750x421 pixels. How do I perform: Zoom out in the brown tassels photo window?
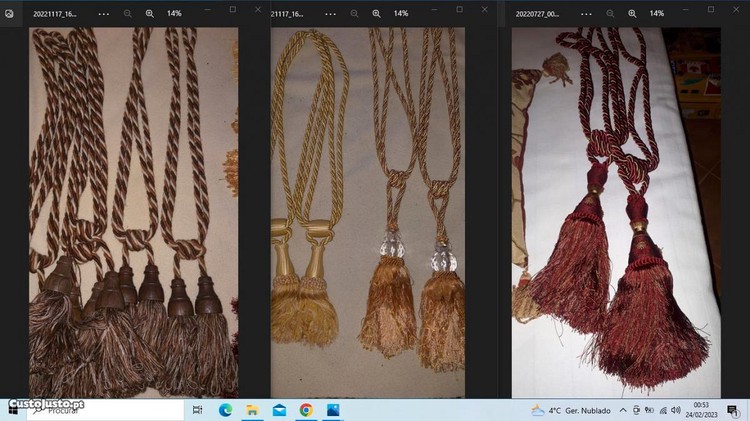coord(128,13)
